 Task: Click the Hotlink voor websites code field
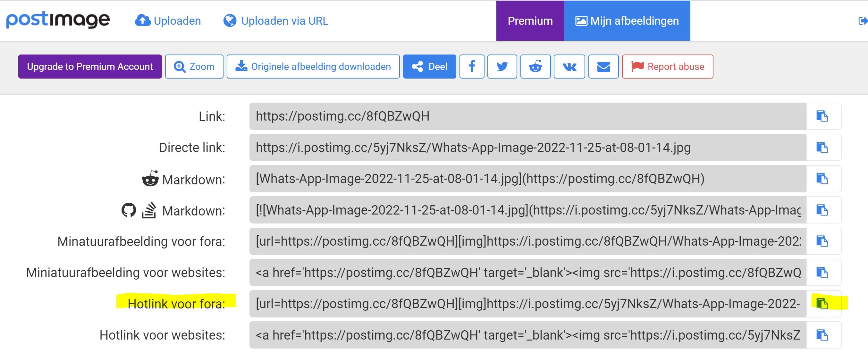coord(528,335)
